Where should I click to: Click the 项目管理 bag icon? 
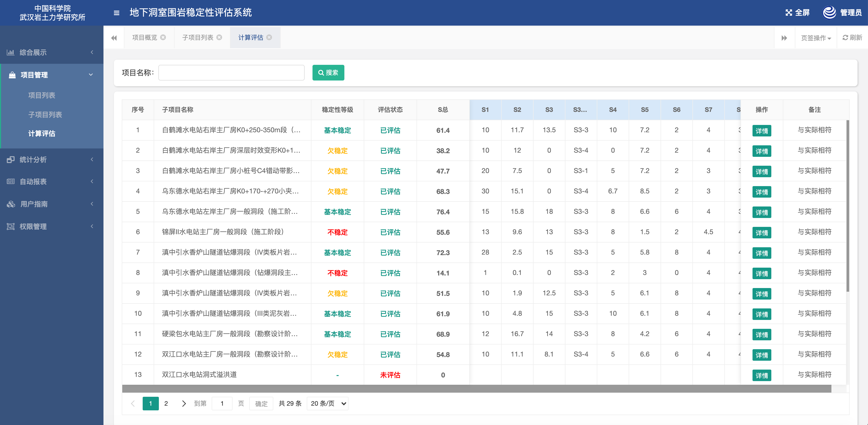(x=12, y=75)
